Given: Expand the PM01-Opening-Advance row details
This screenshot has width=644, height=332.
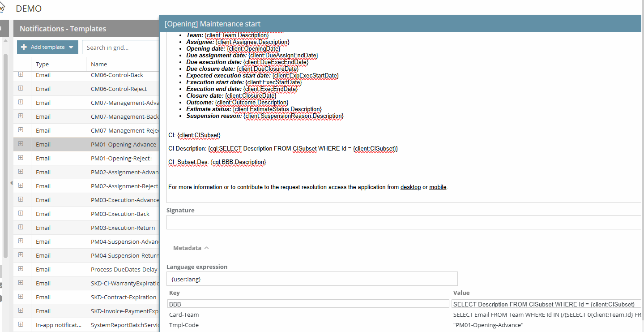Looking at the screenshot, I should (x=21, y=144).
